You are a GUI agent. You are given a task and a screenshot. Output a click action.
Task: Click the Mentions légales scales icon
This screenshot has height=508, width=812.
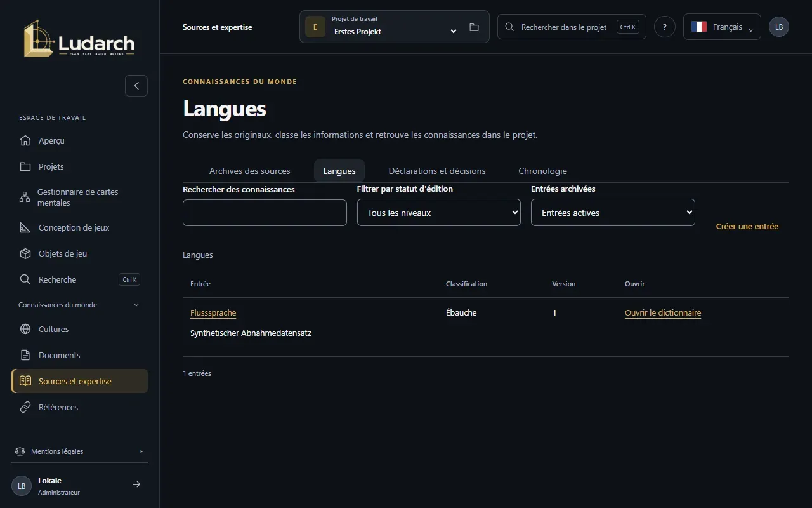[20, 451]
